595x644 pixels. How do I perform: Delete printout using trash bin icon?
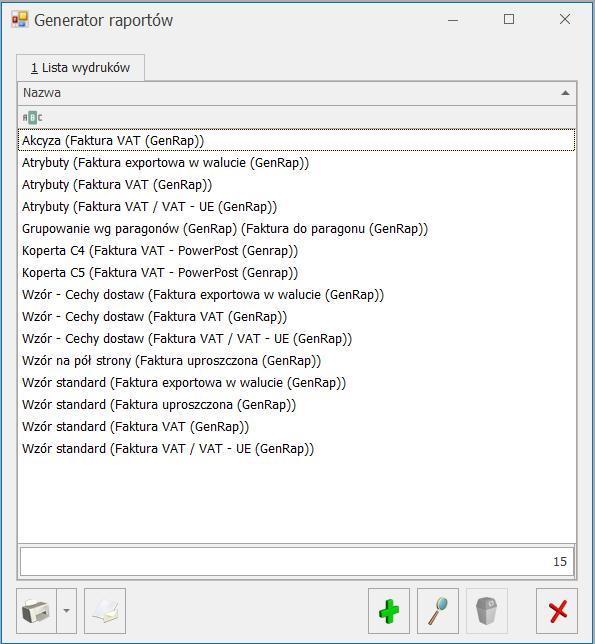pyautogui.click(x=487, y=611)
